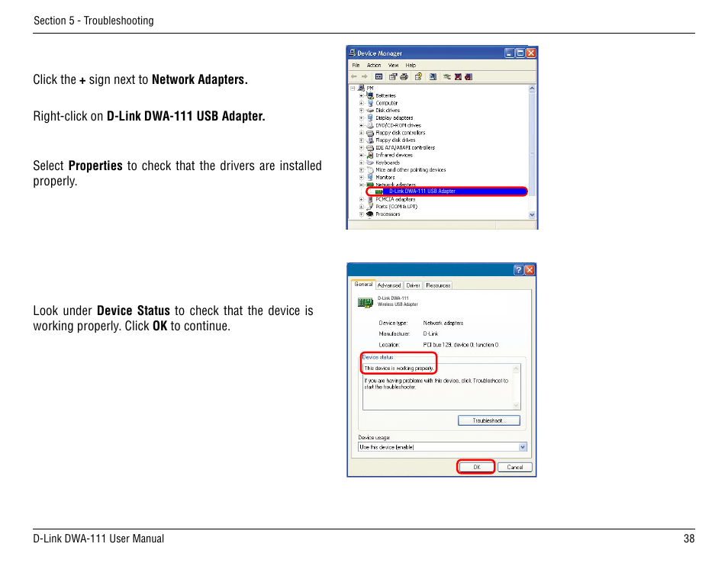Select the Ports (COM & LPT) label
728x563 pixels.
[x=397, y=207]
